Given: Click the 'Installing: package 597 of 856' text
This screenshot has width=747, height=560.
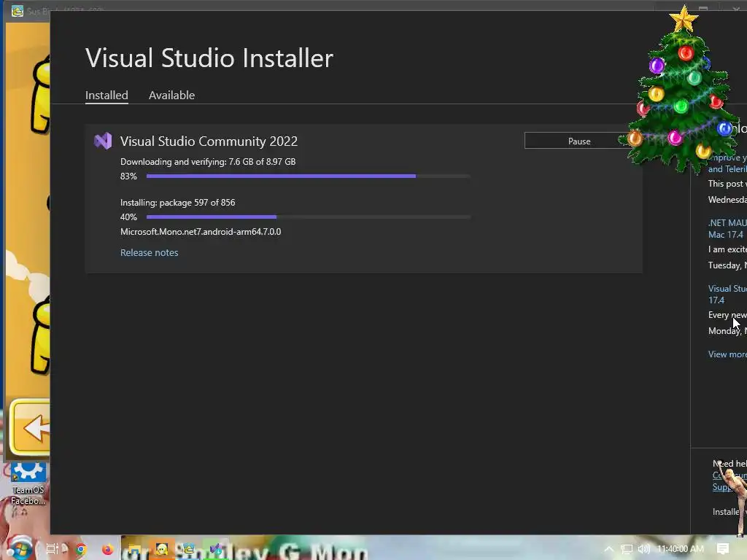Looking at the screenshot, I should point(178,203).
